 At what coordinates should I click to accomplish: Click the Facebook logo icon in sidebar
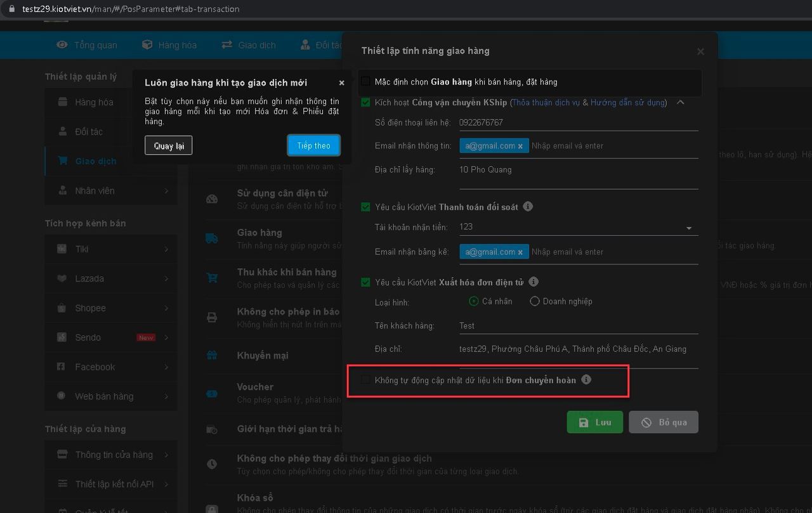[62, 367]
